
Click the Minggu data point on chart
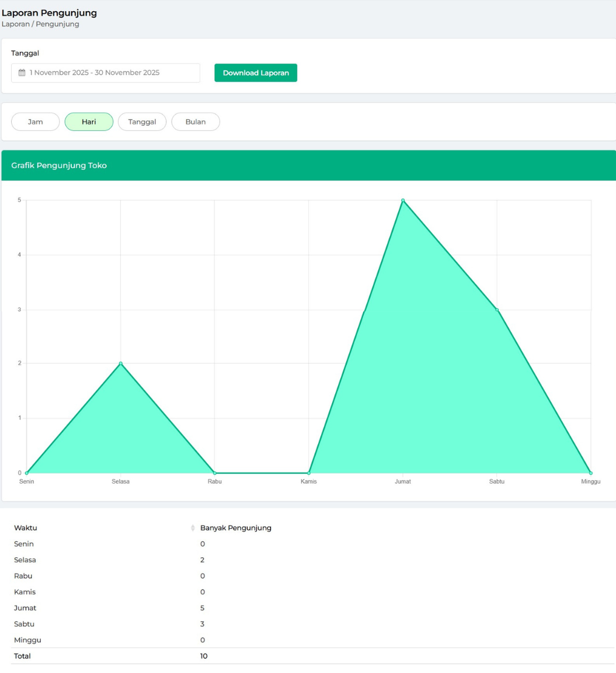pyautogui.click(x=591, y=473)
